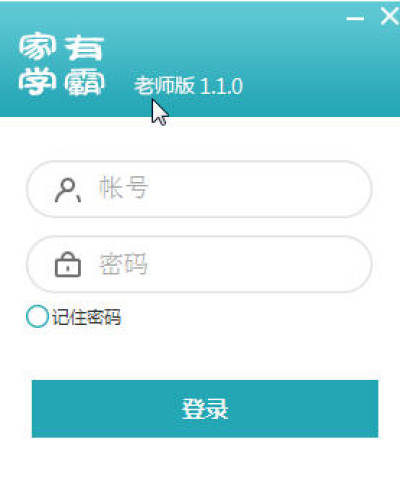Click the 1.1.0 version number
The height and width of the screenshot is (481, 400).
click(221, 86)
